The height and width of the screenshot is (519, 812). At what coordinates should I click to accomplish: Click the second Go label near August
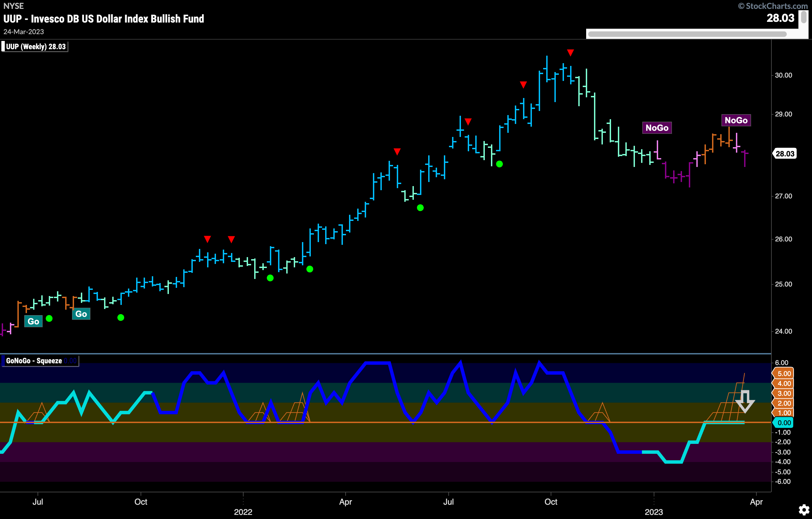[x=81, y=314]
